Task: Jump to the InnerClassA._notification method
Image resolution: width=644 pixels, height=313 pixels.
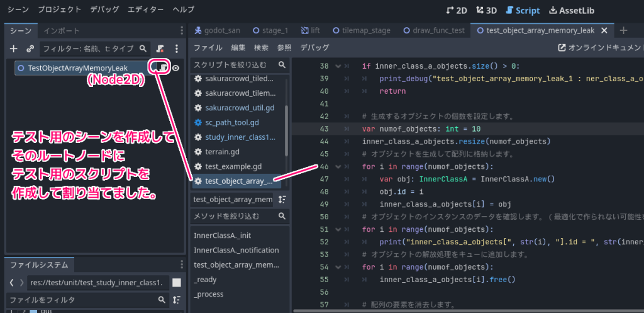Action: 236,250
